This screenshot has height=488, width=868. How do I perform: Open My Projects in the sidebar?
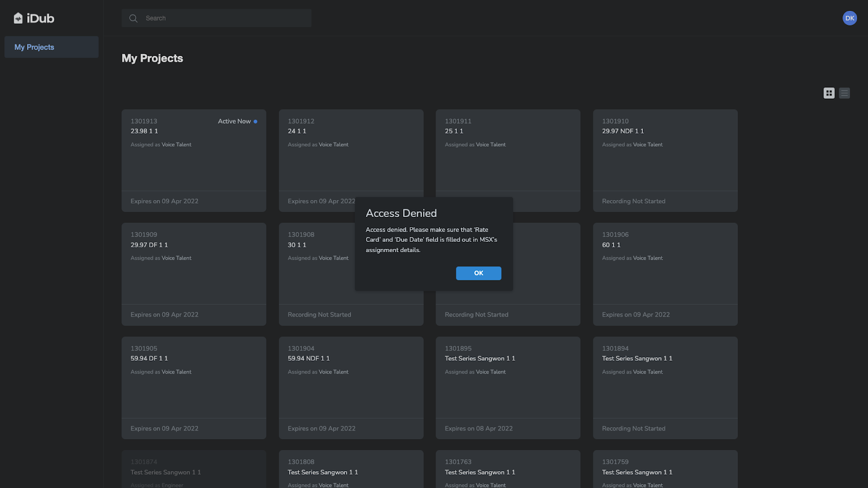click(x=52, y=47)
